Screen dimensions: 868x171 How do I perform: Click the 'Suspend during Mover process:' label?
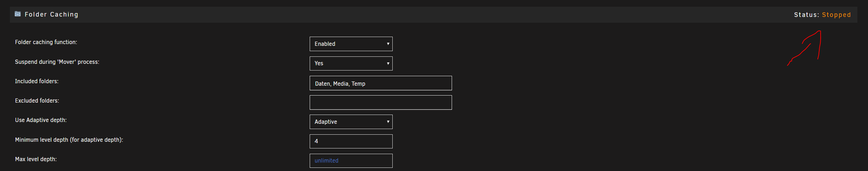pos(57,62)
